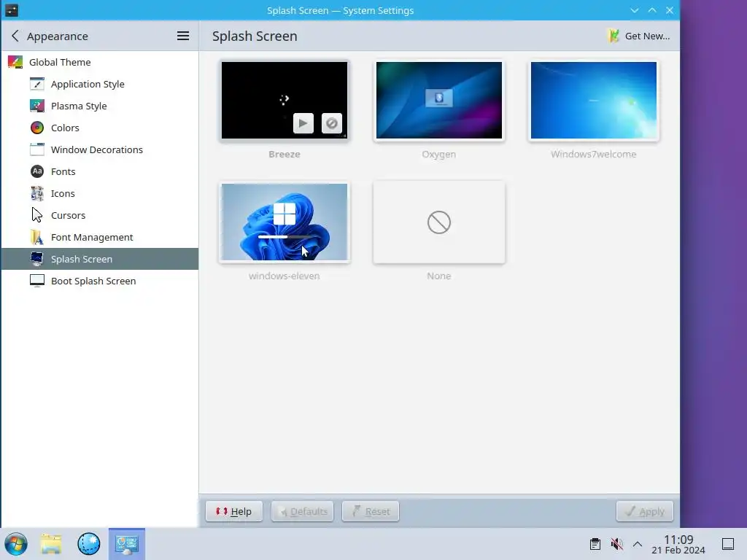
Task: Expand hidden system tray icons
Action: (638, 544)
